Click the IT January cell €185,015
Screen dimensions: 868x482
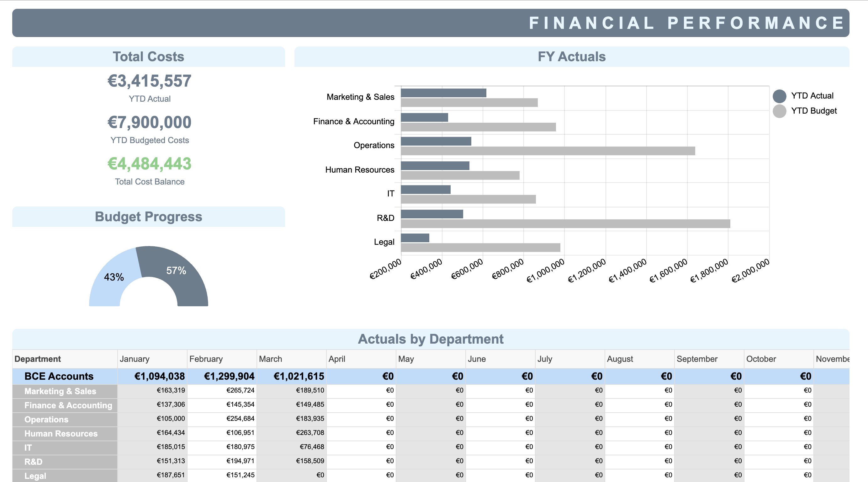tap(171, 447)
